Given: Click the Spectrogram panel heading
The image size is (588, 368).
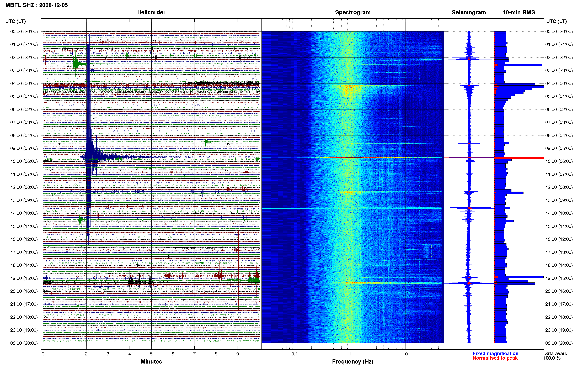Looking at the screenshot, I should [353, 12].
